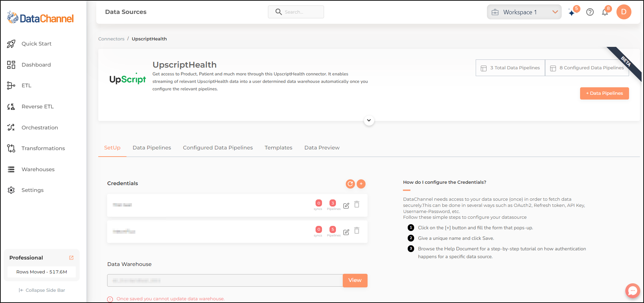Image resolution: width=644 pixels, height=303 pixels.
Task: Click the Credentials section heading
Action: click(x=122, y=183)
